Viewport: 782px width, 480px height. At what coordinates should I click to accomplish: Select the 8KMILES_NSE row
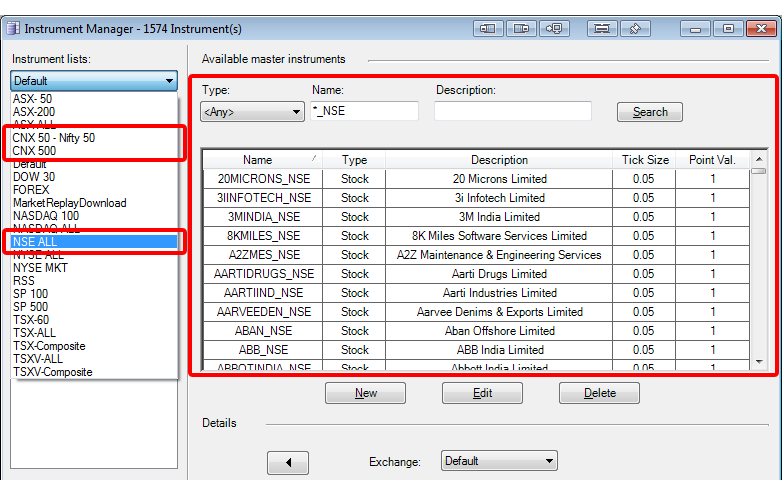pyautogui.click(x=476, y=236)
